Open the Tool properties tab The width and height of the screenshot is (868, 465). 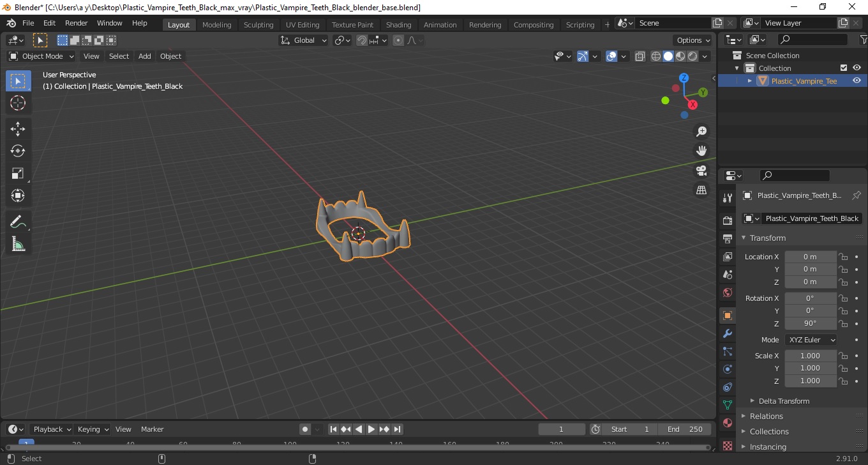click(728, 197)
